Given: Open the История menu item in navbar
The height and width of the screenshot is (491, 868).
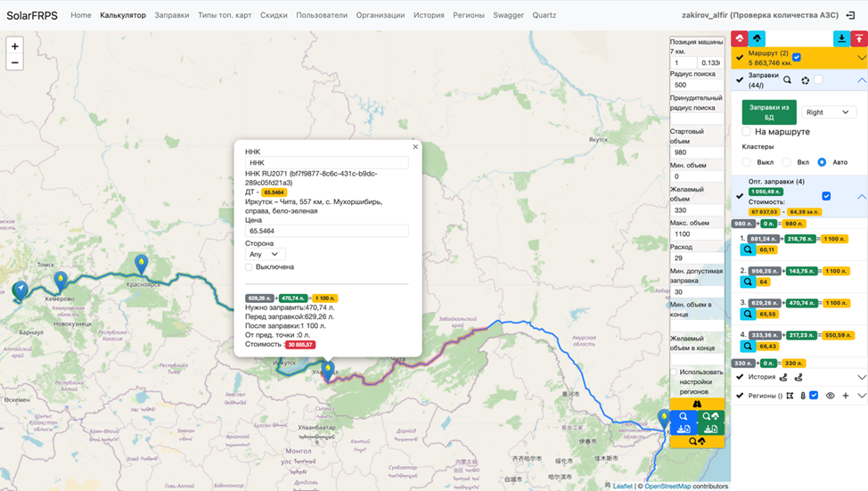Looking at the screenshot, I should pyautogui.click(x=429, y=15).
